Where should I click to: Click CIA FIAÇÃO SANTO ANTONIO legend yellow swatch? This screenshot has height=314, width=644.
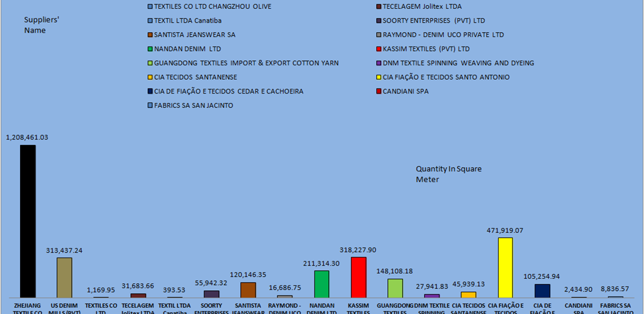(379, 77)
